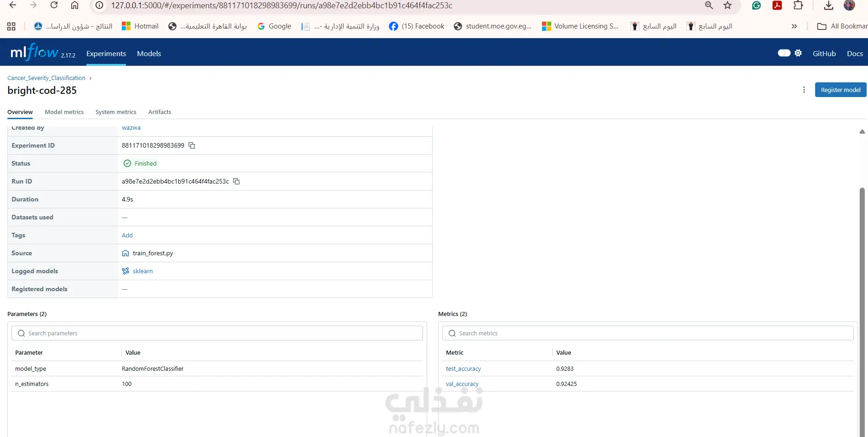Click the page vertical scrollbar thumb
The image size is (868, 437).
(x=862, y=312)
